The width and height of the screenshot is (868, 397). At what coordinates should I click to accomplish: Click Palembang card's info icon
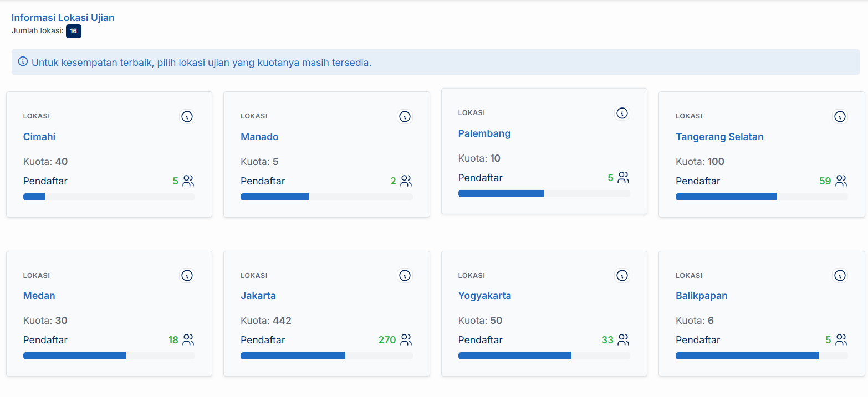(622, 113)
